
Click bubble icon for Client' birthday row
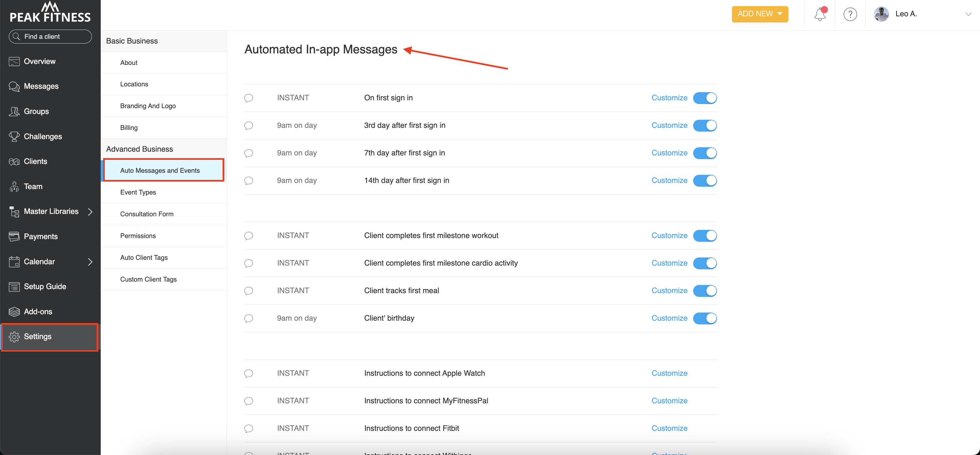point(248,318)
